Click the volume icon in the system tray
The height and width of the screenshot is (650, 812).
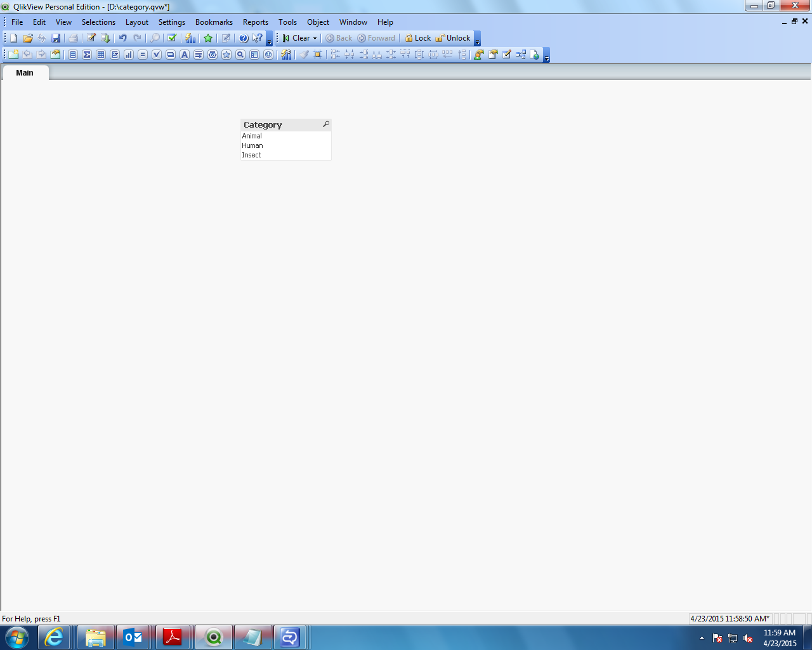748,639
